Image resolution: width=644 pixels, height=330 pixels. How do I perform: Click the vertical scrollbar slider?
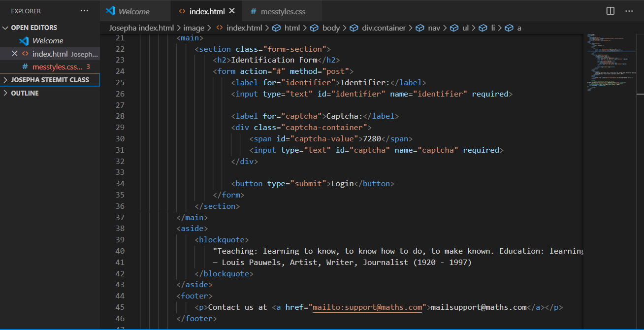(x=640, y=64)
